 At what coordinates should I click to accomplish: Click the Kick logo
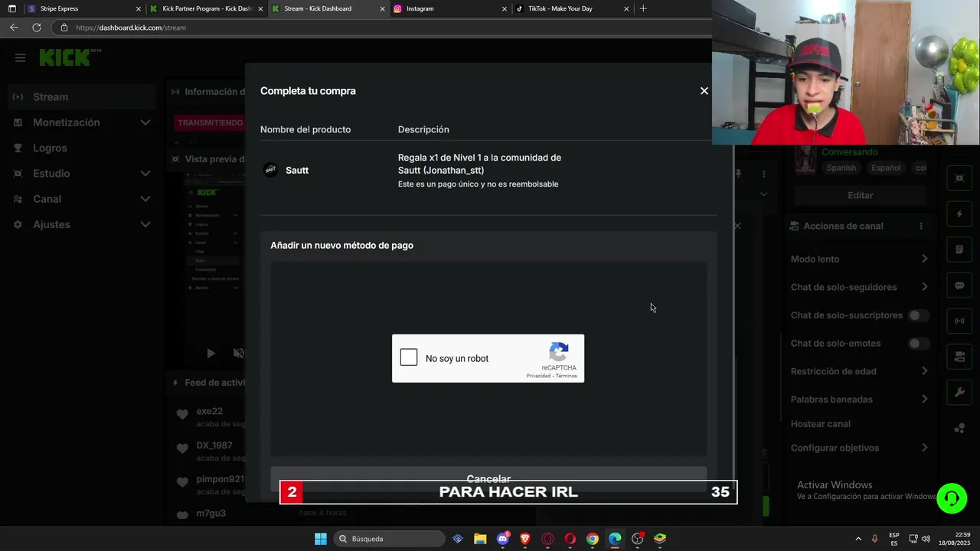[x=65, y=57]
